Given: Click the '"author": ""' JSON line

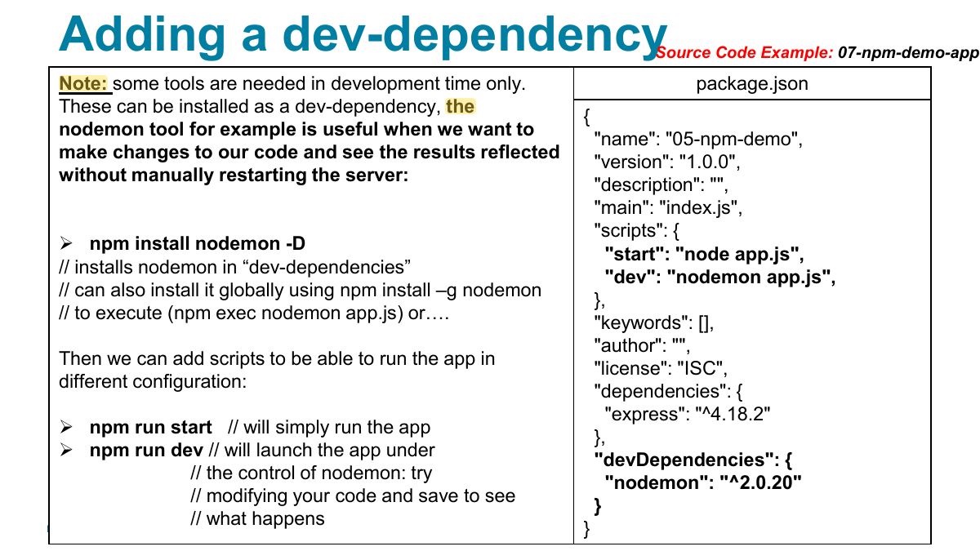Looking at the screenshot, I should pos(641,345).
